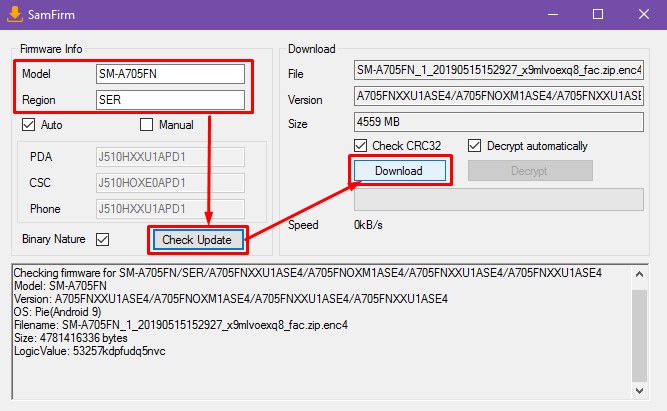Enable the Manual checkbox
The image size is (667, 411).
(x=146, y=125)
